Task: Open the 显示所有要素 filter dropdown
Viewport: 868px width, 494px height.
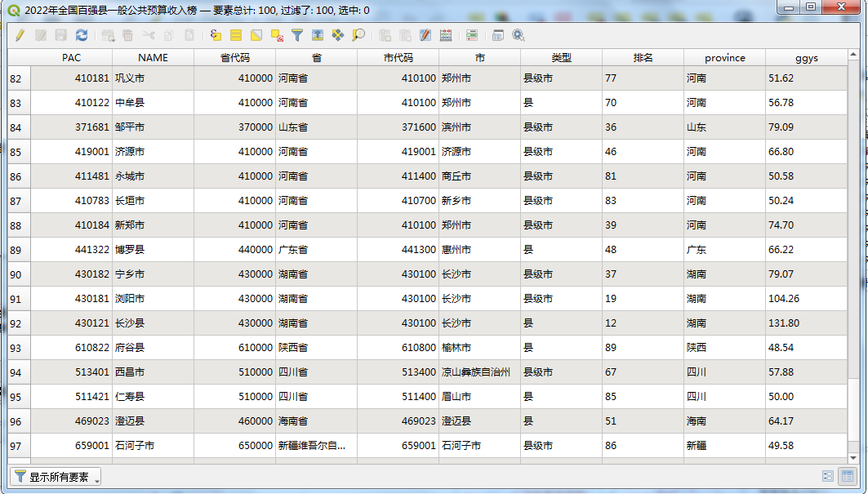Action: (56, 477)
